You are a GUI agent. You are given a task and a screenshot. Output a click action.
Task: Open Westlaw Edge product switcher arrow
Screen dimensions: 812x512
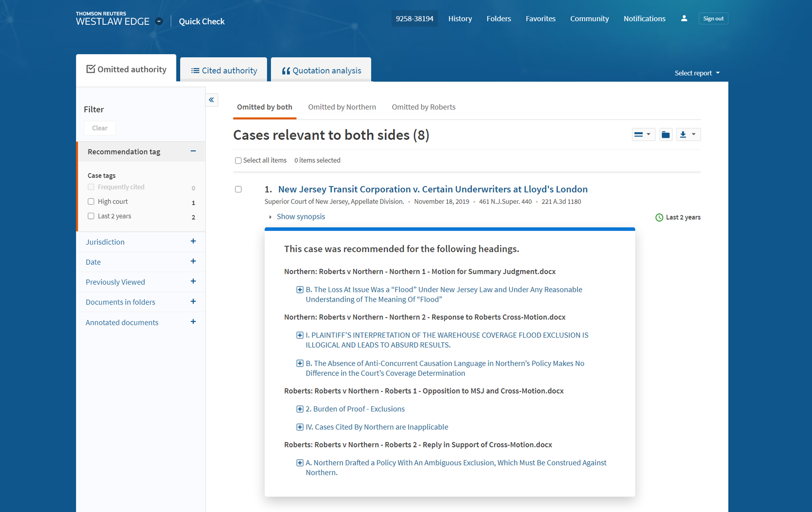pos(159,22)
